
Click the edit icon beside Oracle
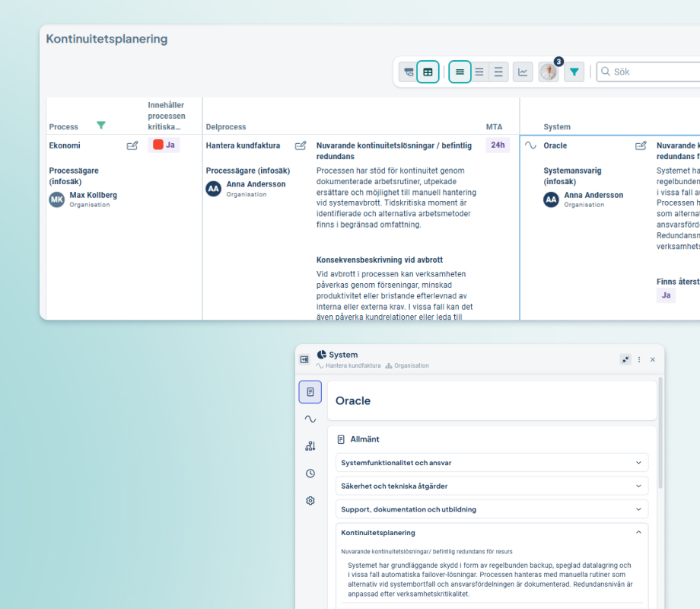click(641, 145)
